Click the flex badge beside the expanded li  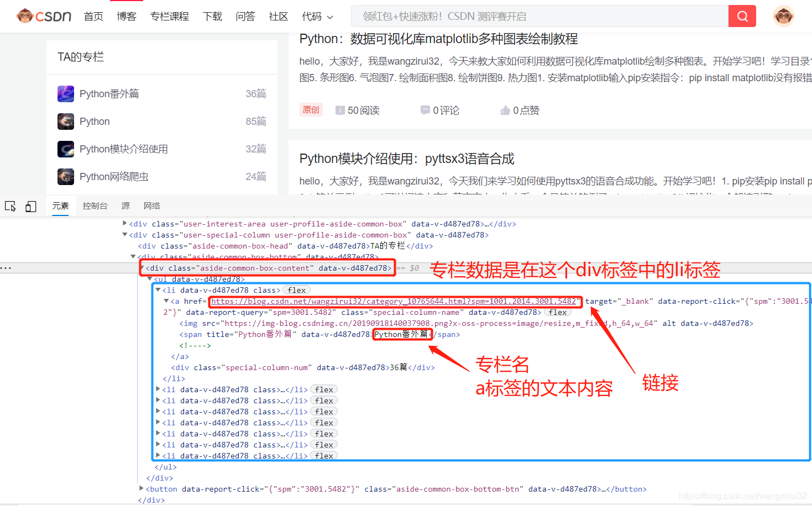pyautogui.click(x=297, y=290)
